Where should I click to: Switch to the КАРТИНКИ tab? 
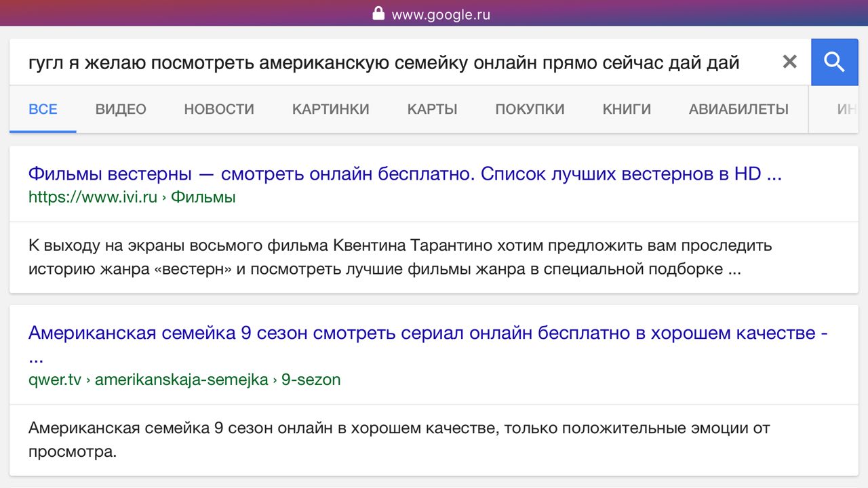click(x=331, y=109)
